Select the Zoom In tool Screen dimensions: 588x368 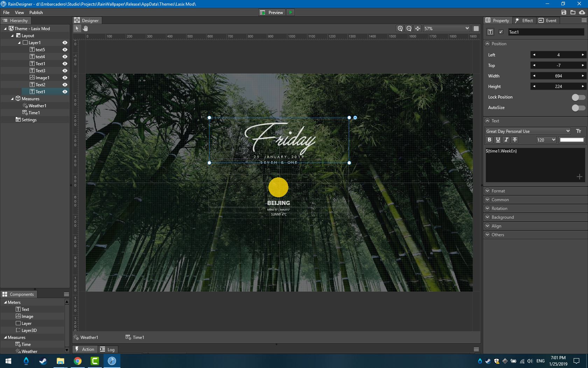(400, 28)
